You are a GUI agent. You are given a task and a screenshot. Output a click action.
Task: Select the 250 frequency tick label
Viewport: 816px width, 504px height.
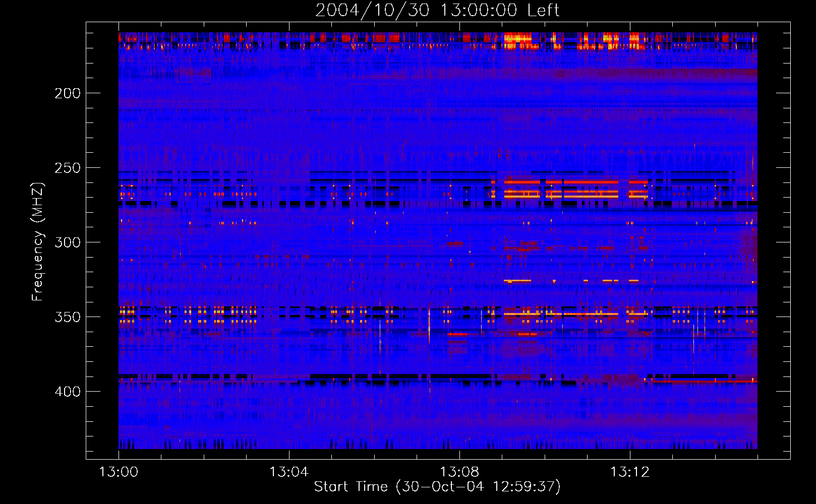pos(68,168)
